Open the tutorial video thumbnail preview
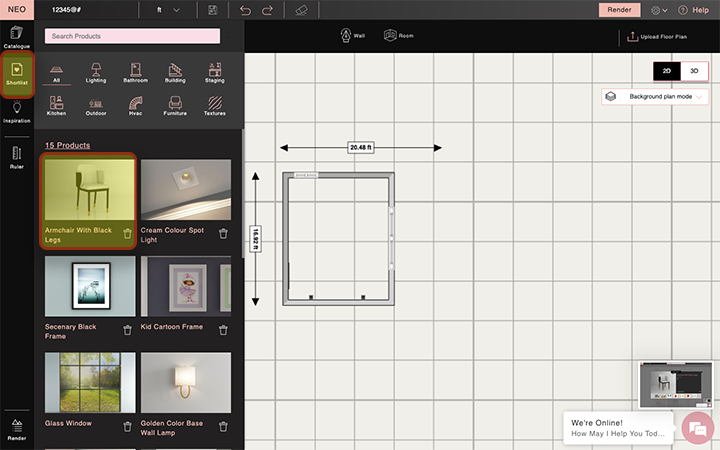Screen dimensions: 720x450 pyautogui.click(x=675, y=385)
